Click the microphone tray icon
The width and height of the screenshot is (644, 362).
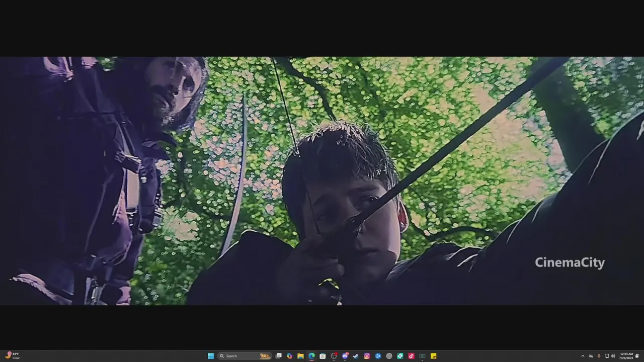pyautogui.click(x=599, y=356)
